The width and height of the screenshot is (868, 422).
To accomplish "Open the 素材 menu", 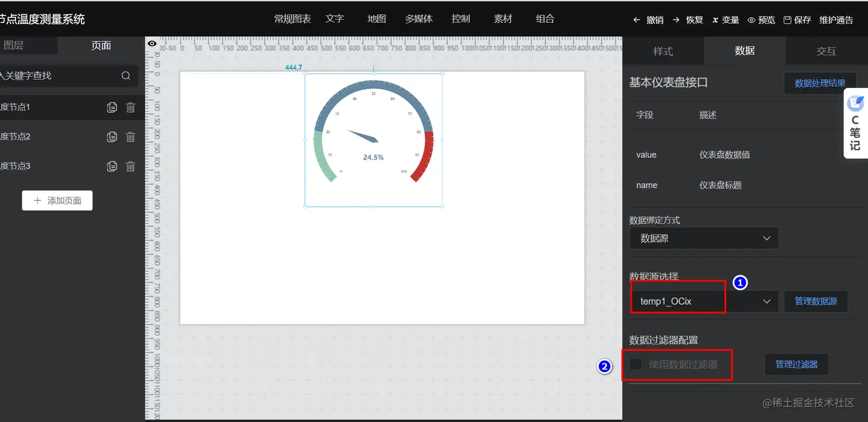I will point(503,19).
